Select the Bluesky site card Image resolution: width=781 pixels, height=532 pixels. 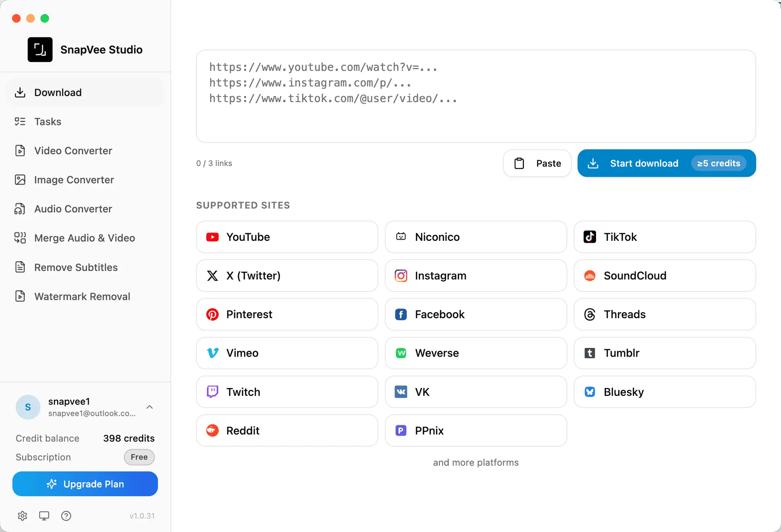click(x=665, y=392)
